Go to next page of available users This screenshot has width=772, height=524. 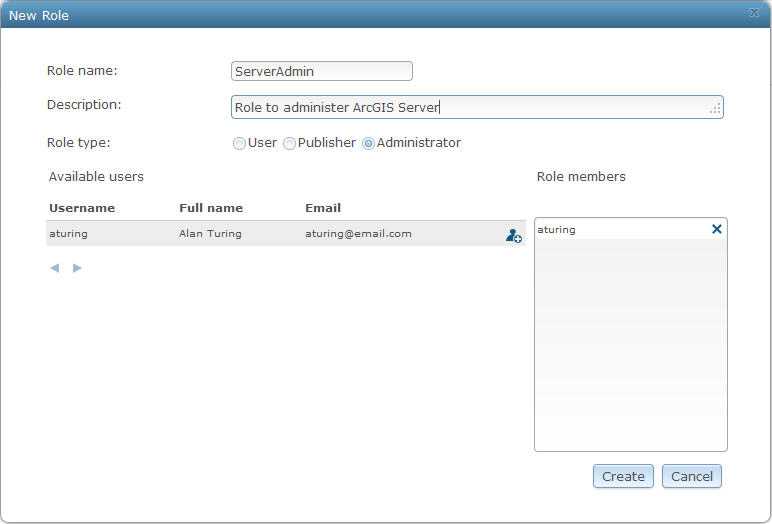(x=77, y=268)
